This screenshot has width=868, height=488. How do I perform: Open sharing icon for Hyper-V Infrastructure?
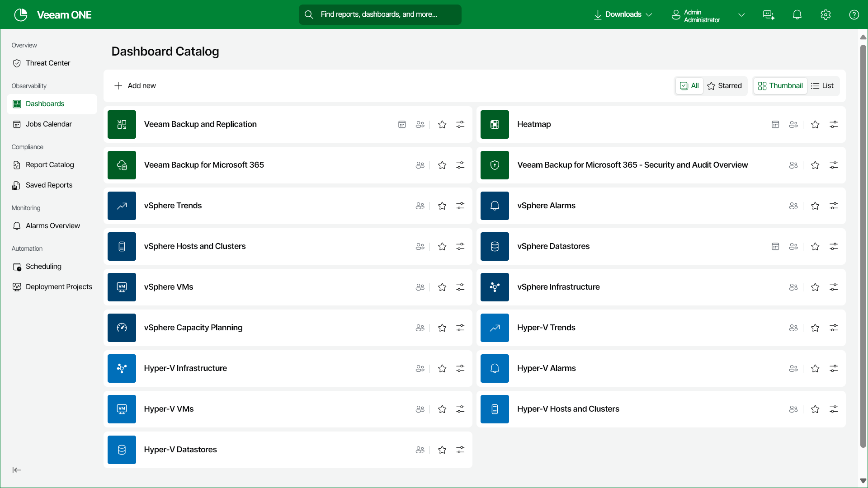[420, 368]
